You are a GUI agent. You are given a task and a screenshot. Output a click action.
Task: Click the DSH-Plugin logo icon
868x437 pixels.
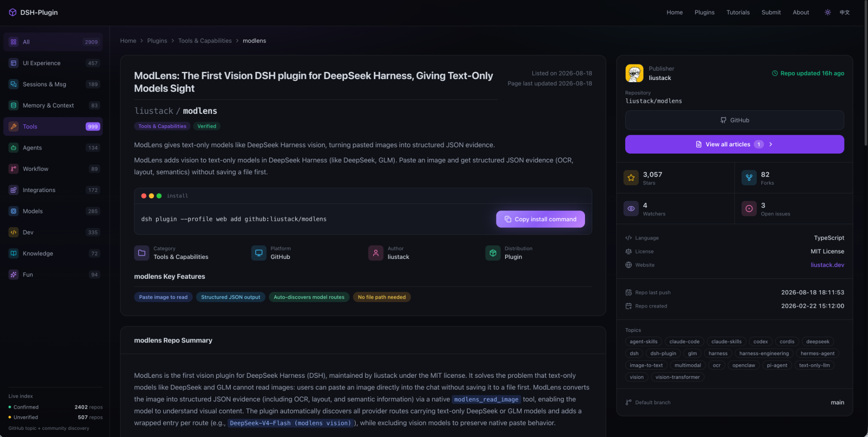tap(13, 12)
